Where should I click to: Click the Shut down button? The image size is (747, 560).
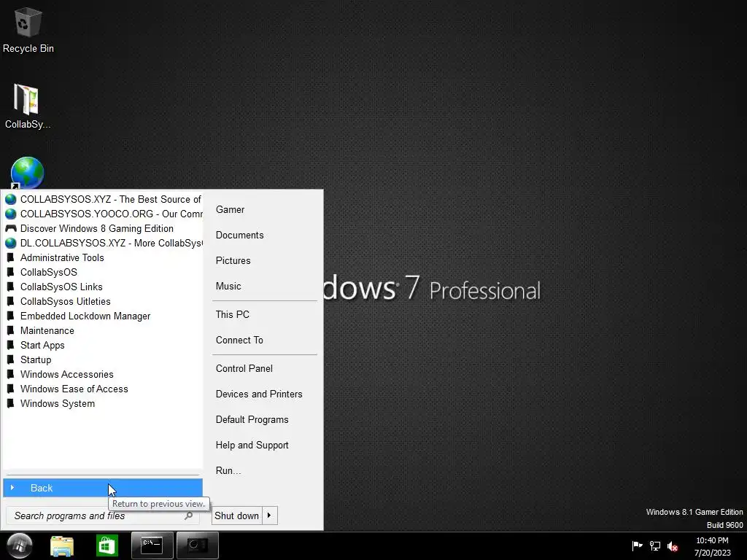tap(237, 516)
